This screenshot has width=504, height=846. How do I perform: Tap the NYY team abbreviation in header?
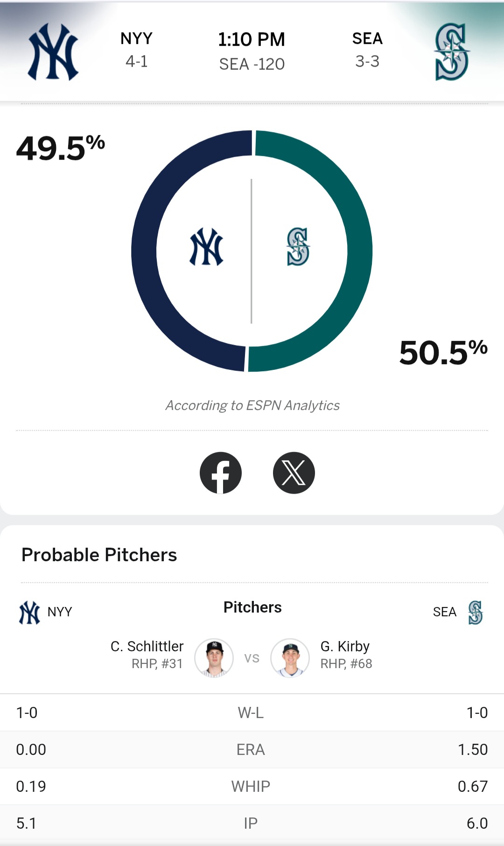(136, 39)
